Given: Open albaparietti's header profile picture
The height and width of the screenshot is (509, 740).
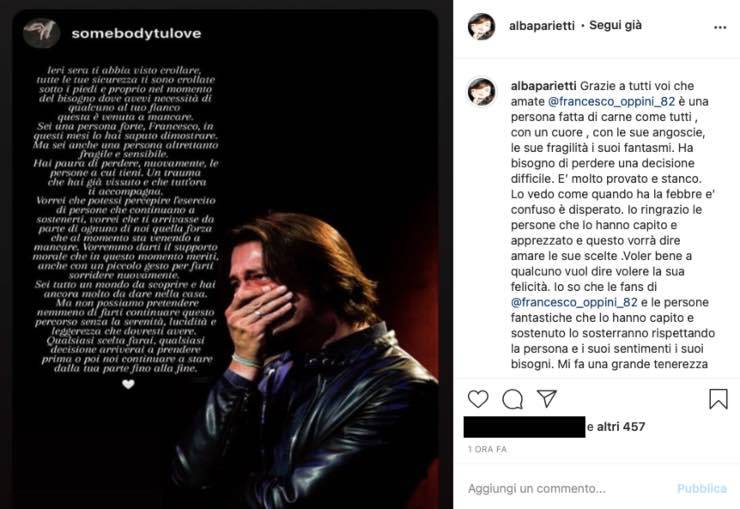Looking at the screenshot, I should pyautogui.click(x=482, y=28).
